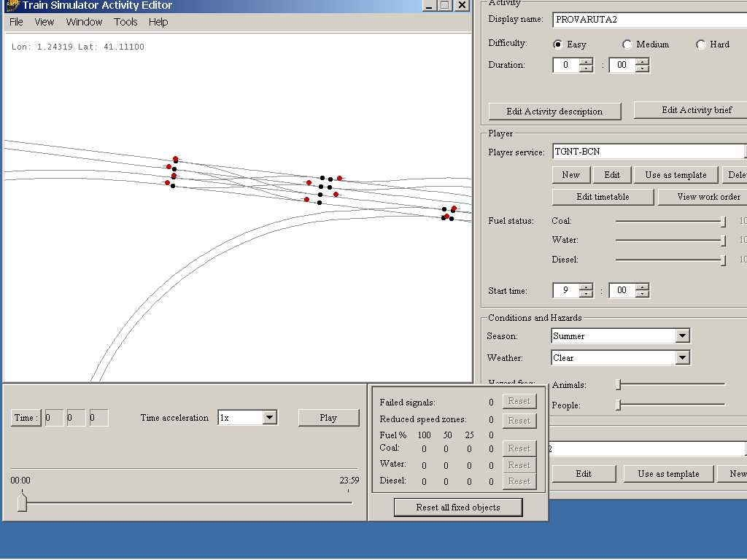This screenshot has height=560, width=747.
Task: Decrease Start time minutes with down arrow
Action: [x=642, y=294]
